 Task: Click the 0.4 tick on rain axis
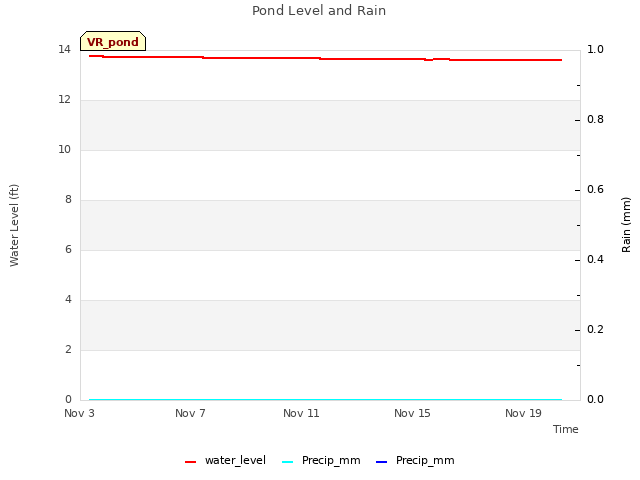point(595,260)
